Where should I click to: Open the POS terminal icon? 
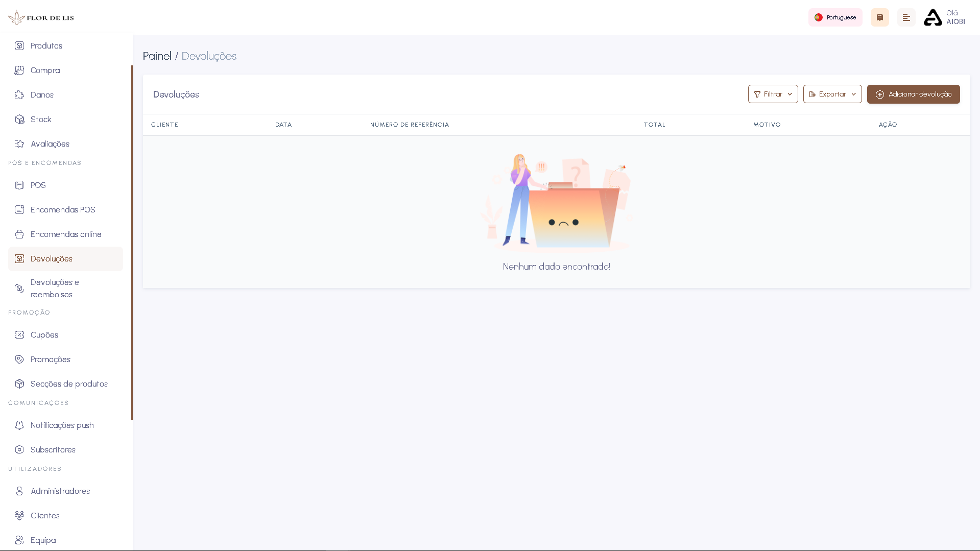19,185
